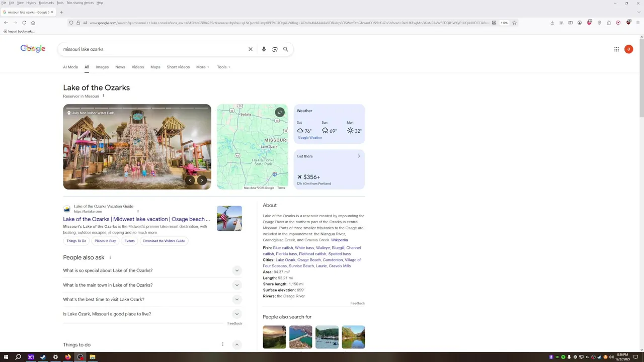The image size is (644, 362).
Task: Open the Windows Start menu
Action: click(6, 357)
